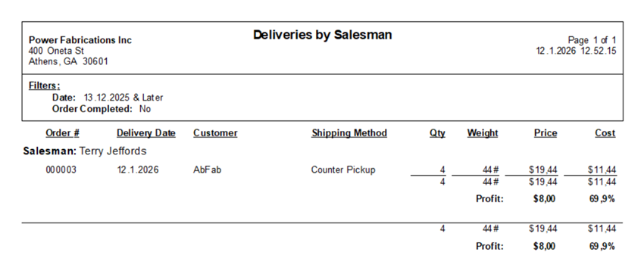Viewport: 644px width, 280px height.
Task: Click the grand total profit $8,00 at bottom
Action: [x=544, y=247]
